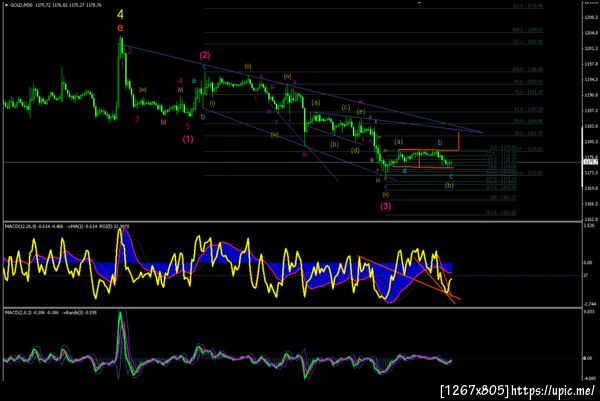
Task: Select the pink "5" label above (1)
Action: [188, 126]
